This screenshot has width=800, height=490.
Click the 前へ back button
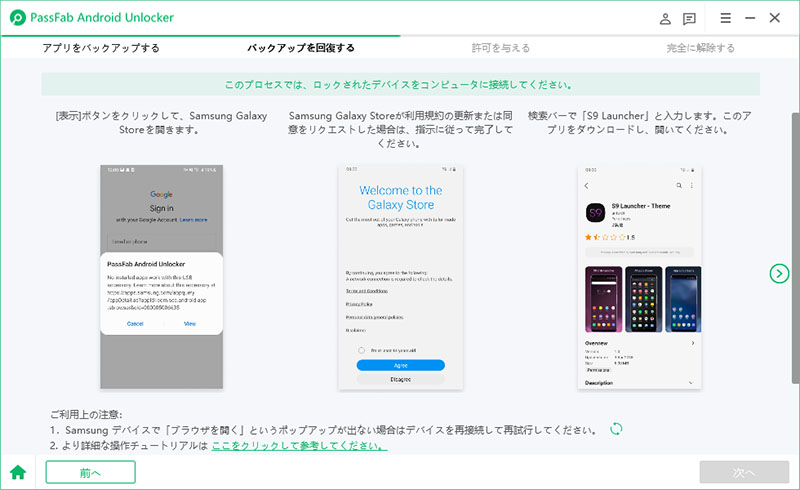tap(90, 472)
